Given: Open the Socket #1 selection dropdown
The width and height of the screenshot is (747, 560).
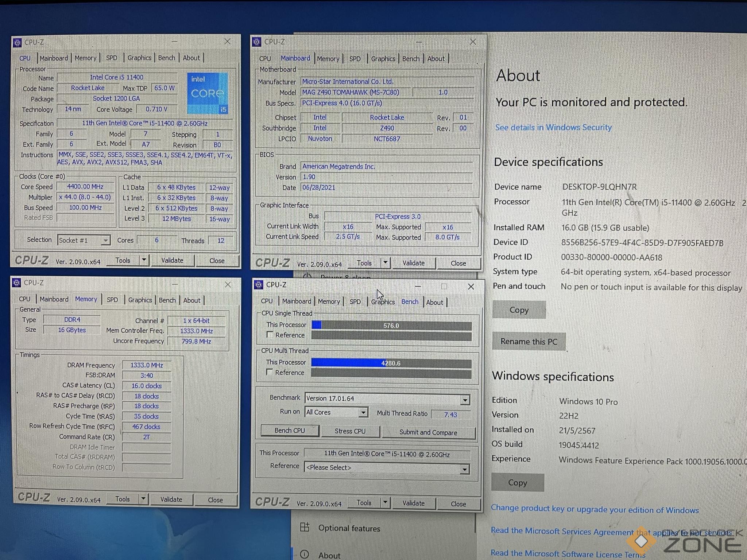Looking at the screenshot, I should [105, 240].
